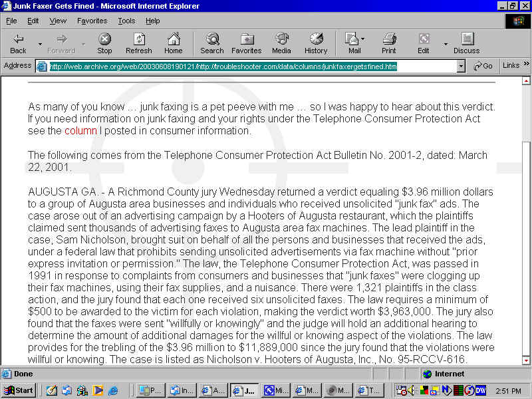Click the Internet Explorer title bar icon
Image resolution: width=532 pixels, height=399 pixels.
7,6
